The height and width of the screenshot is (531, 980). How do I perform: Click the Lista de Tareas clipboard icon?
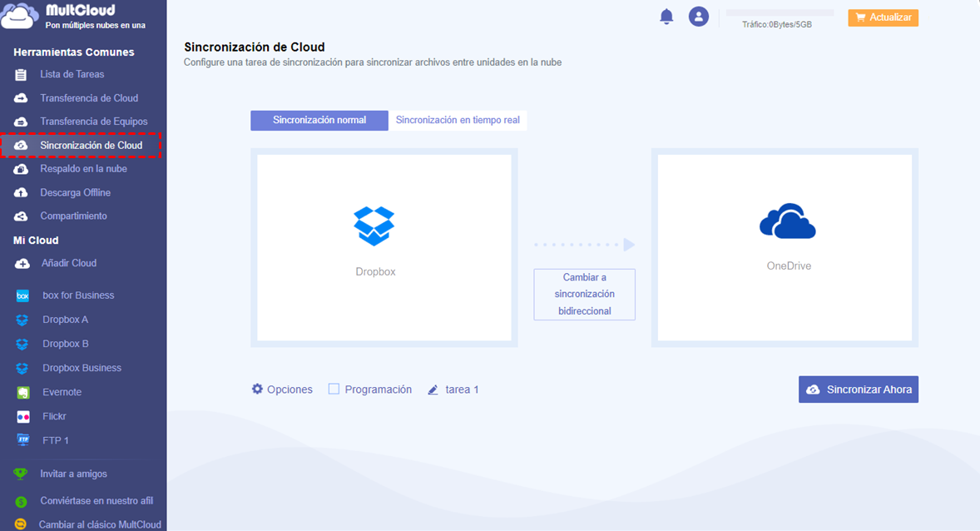coord(21,74)
